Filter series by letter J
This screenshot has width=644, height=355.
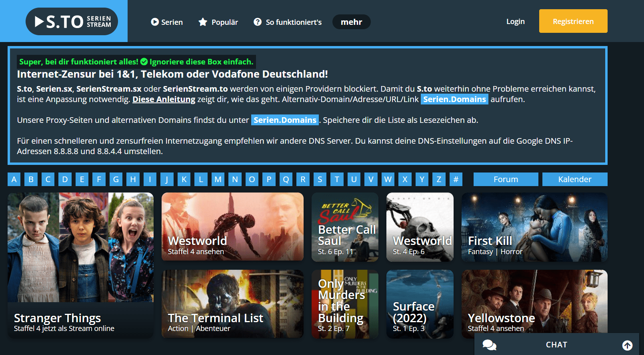pyautogui.click(x=167, y=179)
